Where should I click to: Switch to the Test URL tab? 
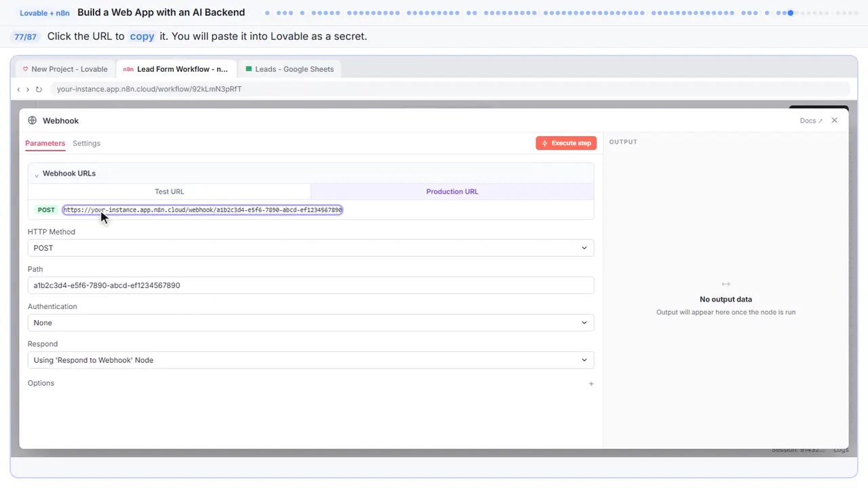click(x=170, y=192)
